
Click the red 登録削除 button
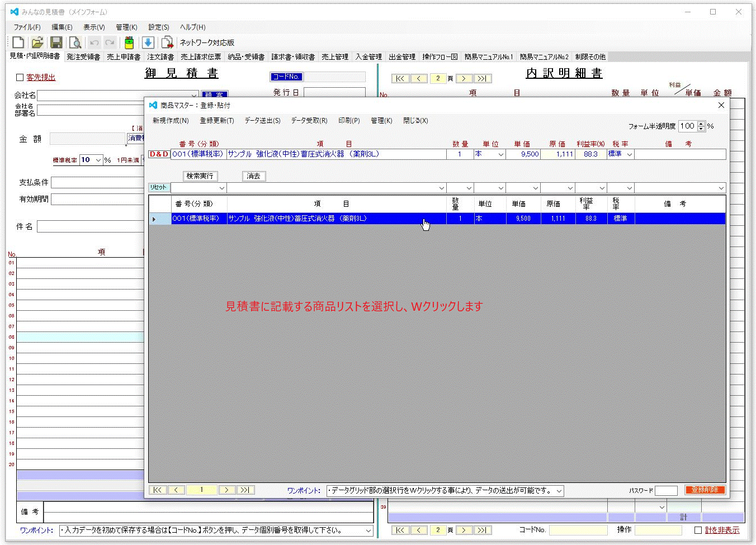[x=705, y=490]
